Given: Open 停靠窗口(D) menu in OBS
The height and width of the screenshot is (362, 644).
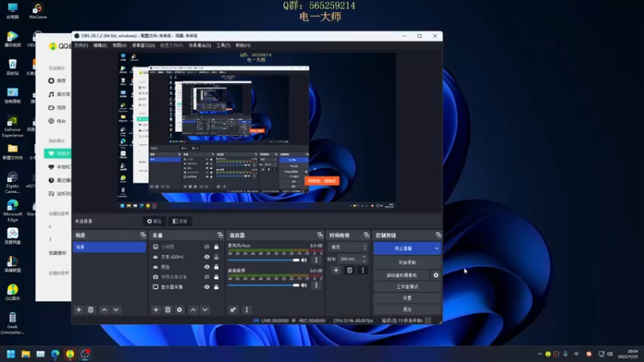Looking at the screenshot, I should tap(143, 45).
